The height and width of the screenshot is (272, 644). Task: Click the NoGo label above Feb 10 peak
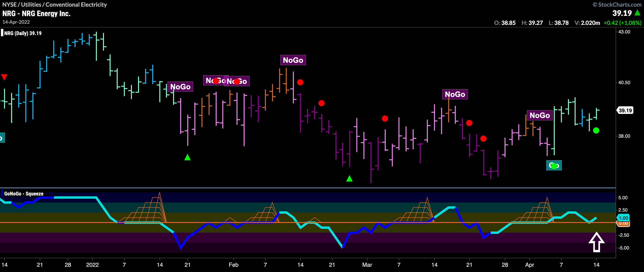tap(293, 60)
